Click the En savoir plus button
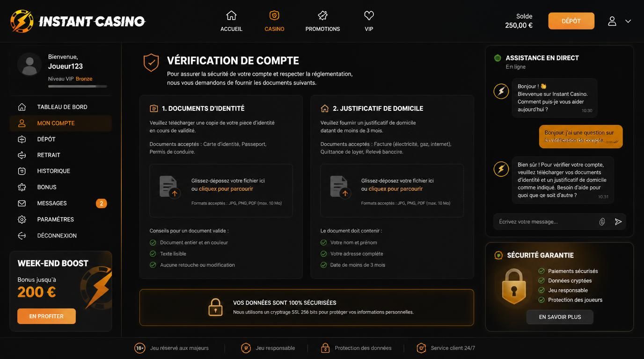 pos(560,317)
